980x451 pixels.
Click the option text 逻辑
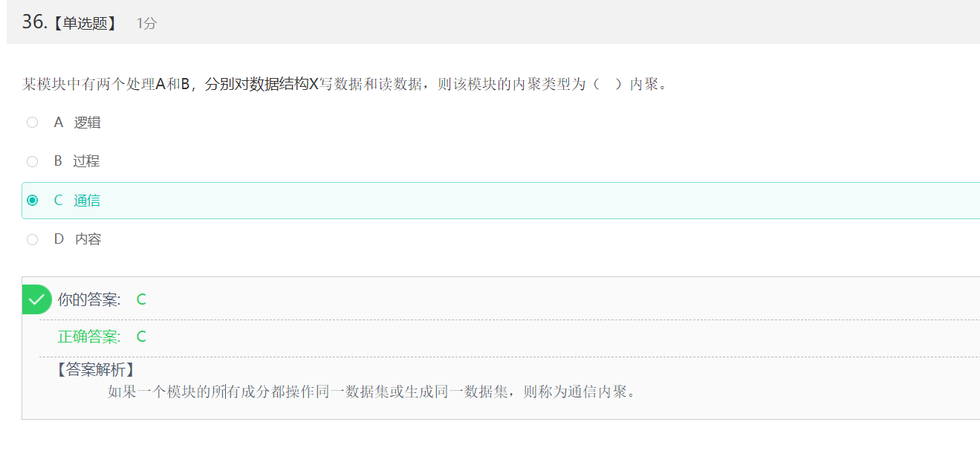(87, 123)
